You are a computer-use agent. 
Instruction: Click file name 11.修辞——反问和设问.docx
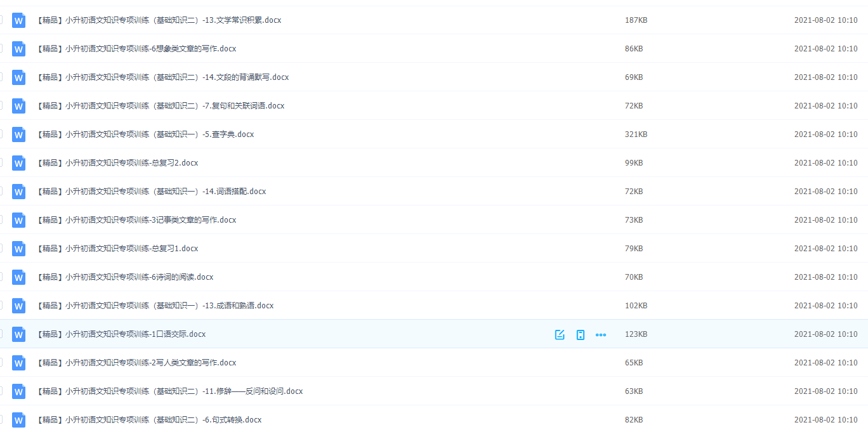pos(170,391)
